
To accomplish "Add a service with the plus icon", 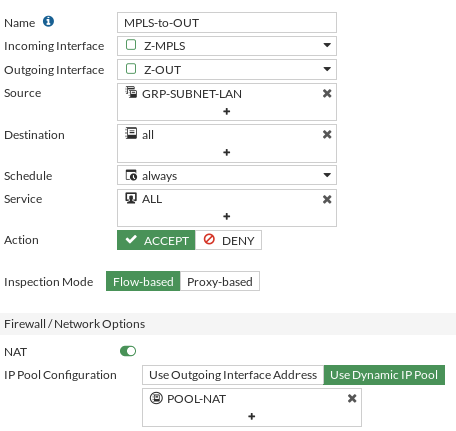I will [x=227, y=216].
